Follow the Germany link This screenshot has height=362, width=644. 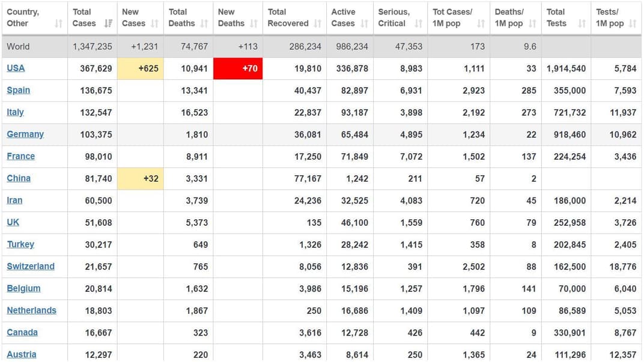click(x=25, y=134)
